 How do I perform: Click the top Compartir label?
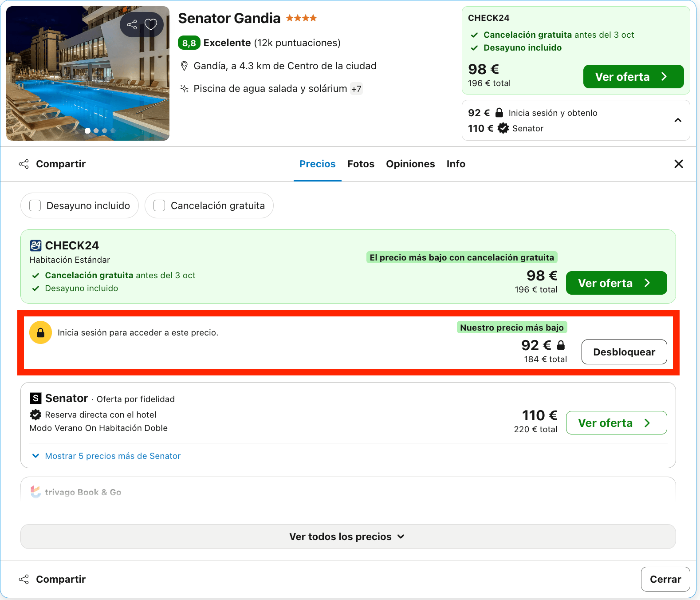[x=61, y=164]
